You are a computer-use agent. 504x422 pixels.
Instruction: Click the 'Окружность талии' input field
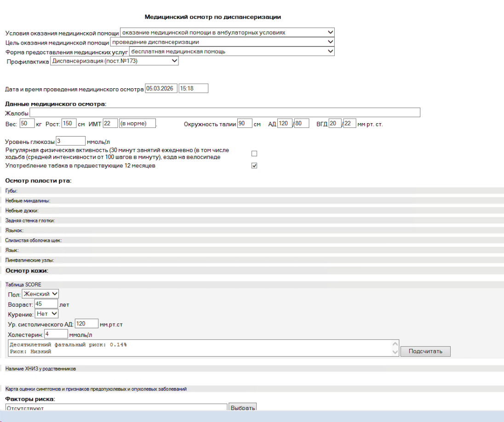[244, 124]
